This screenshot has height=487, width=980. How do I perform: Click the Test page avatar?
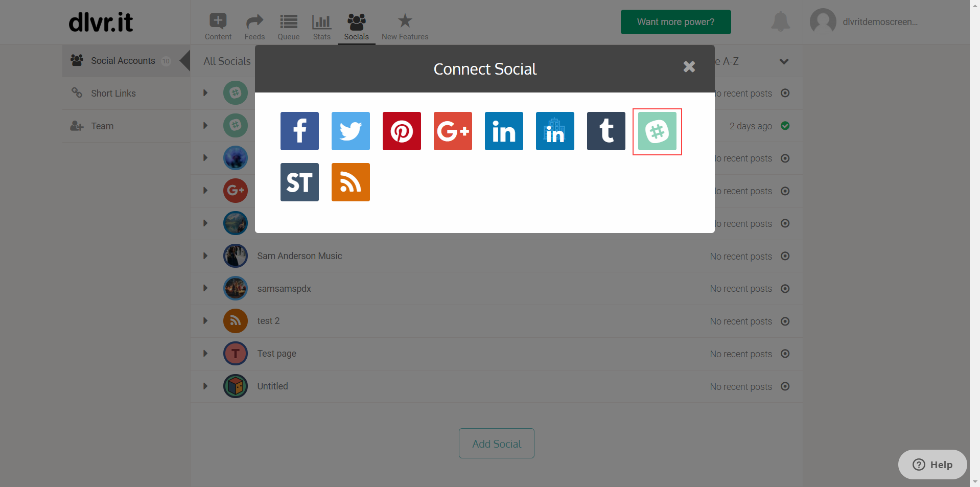[x=236, y=354]
